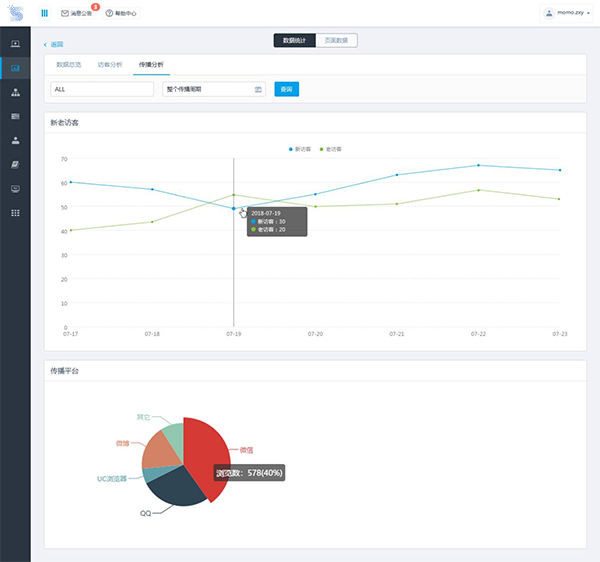Click the blue data point at 07-22
600x562 pixels.
[x=478, y=165]
